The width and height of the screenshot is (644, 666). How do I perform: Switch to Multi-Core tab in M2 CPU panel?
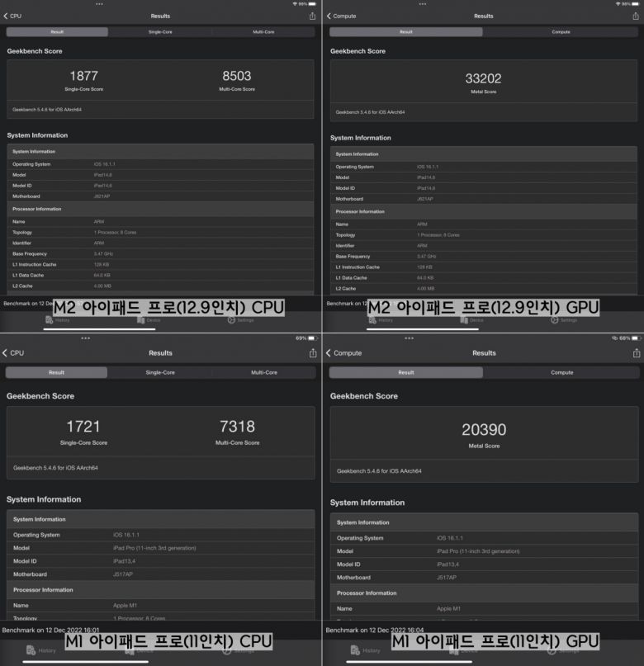coord(263,32)
